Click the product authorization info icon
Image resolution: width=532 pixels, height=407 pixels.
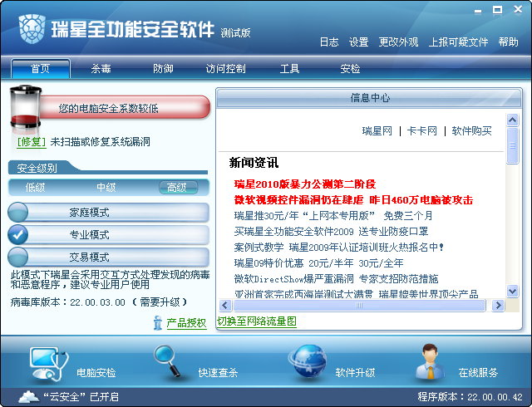(157, 322)
